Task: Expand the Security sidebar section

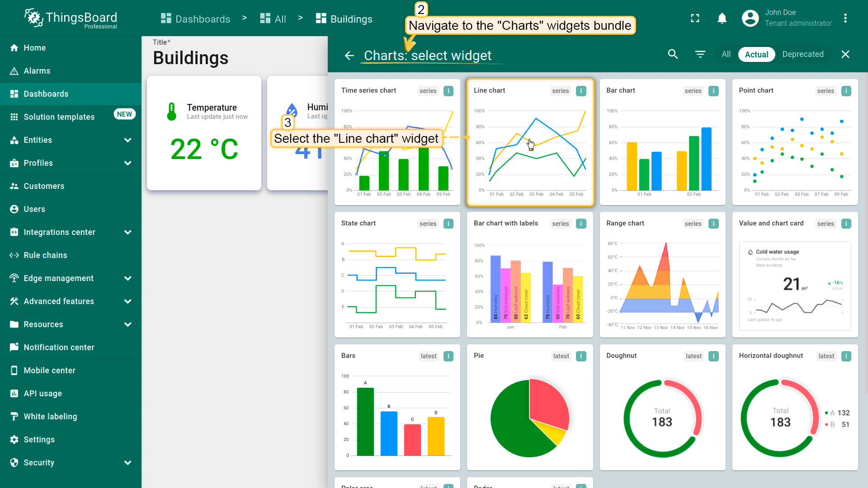Action: click(x=127, y=463)
